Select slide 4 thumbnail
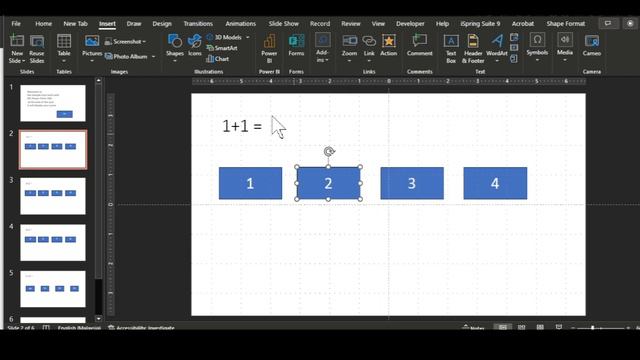 pos(53,242)
